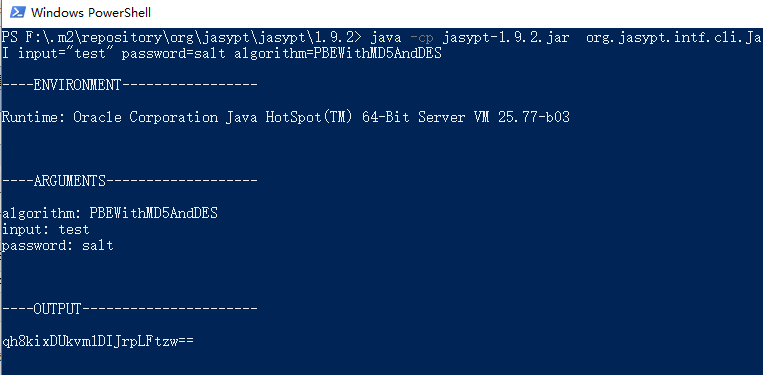The image size is (763, 375).
Task: Click the encrypted output string qh8kixDUkvm1DIJrpLFtzw==
Action: [98, 341]
